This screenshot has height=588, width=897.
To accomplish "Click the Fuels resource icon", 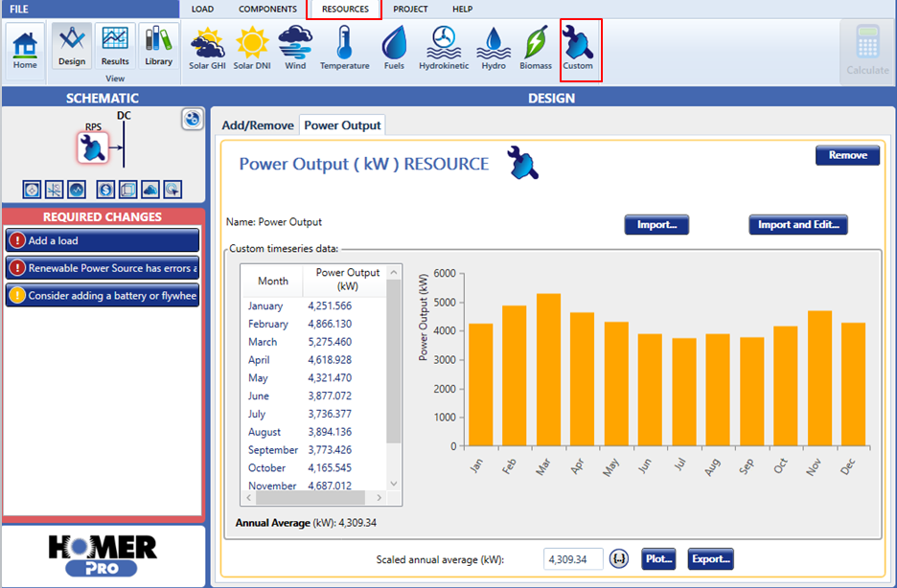I will (394, 48).
